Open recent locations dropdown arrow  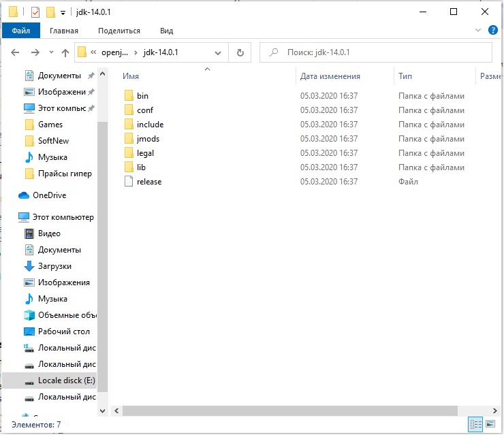point(50,53)
